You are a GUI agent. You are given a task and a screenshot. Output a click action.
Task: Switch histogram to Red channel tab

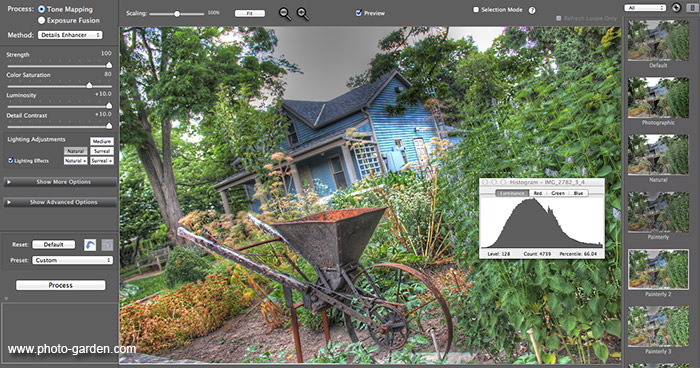point(538,193)
